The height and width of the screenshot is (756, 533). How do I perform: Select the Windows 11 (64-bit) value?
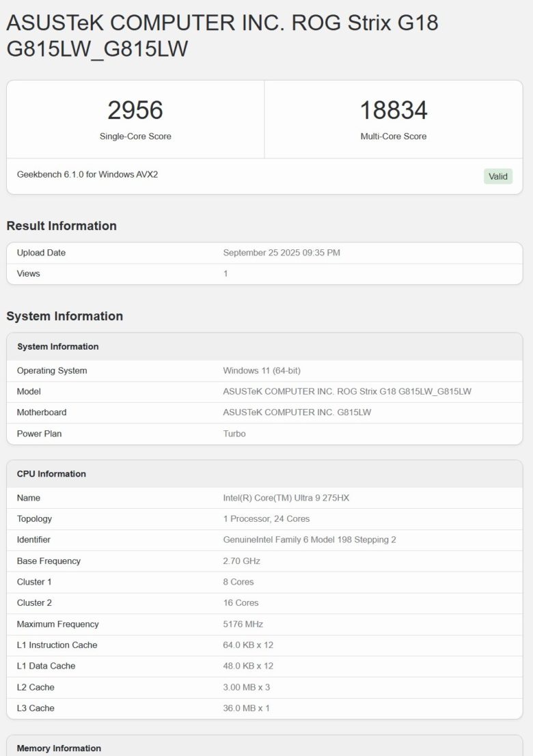(262, 371)
